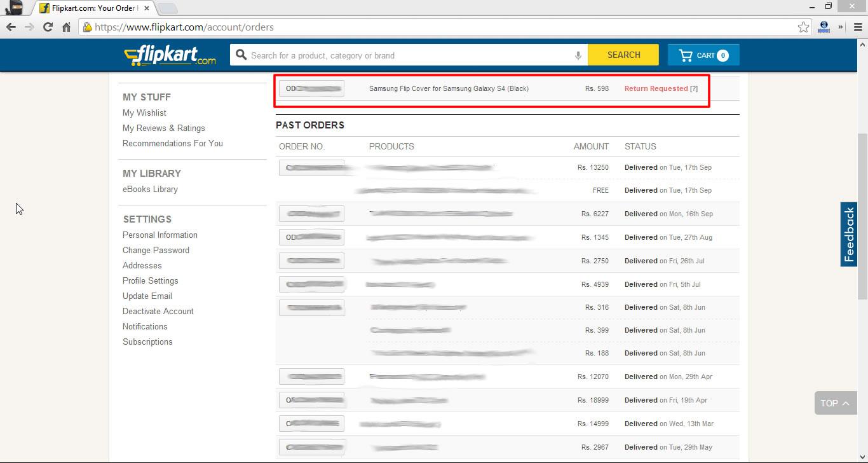Click Delivered on Fri, 26th Jul status

point(665,261)
